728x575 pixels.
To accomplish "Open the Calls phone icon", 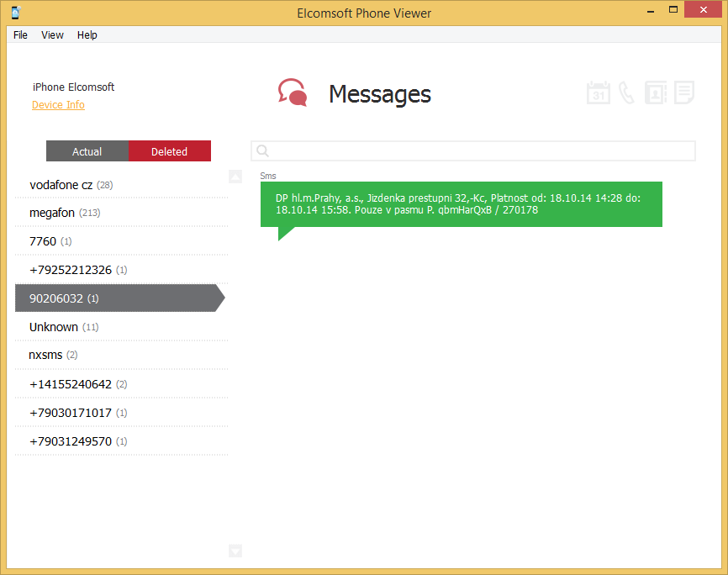I will 626,92.
